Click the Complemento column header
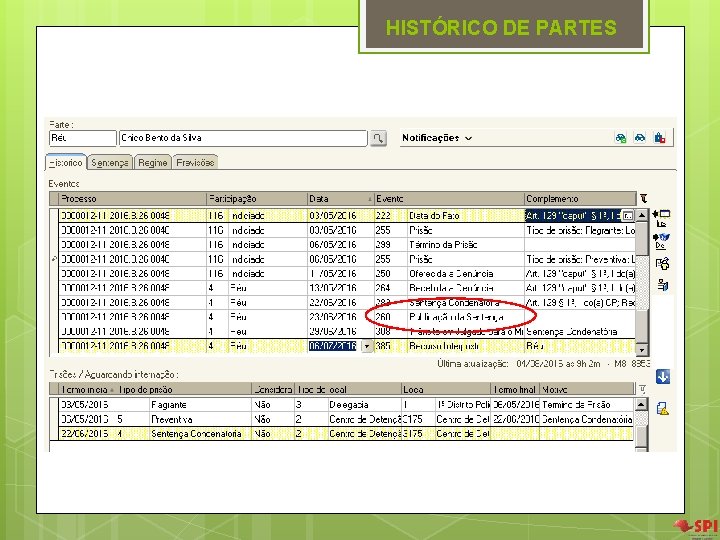720x540 pixels. 580,199
